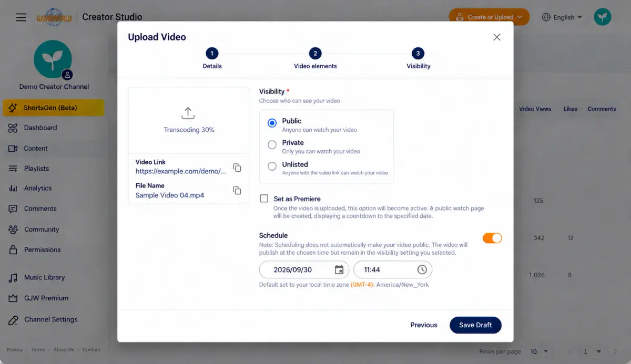Viewport: 631px width, 364px height.
Task: Open the clock icon in time field
Action: click(422, 269)
